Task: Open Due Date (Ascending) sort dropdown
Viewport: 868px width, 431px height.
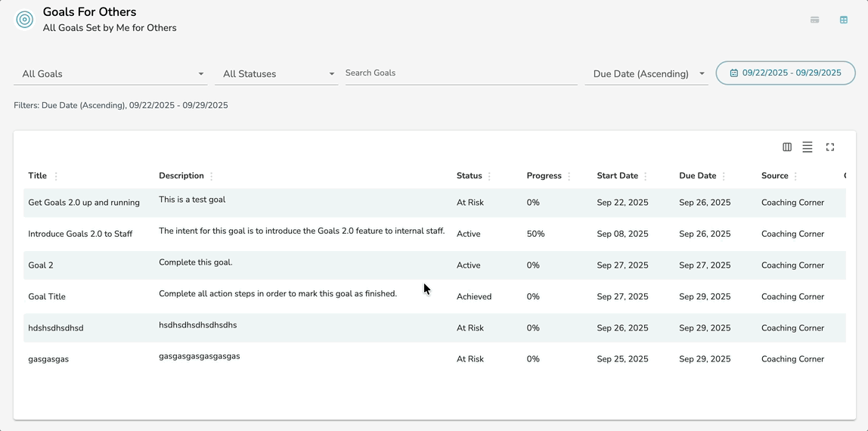Action: (646, 74)
